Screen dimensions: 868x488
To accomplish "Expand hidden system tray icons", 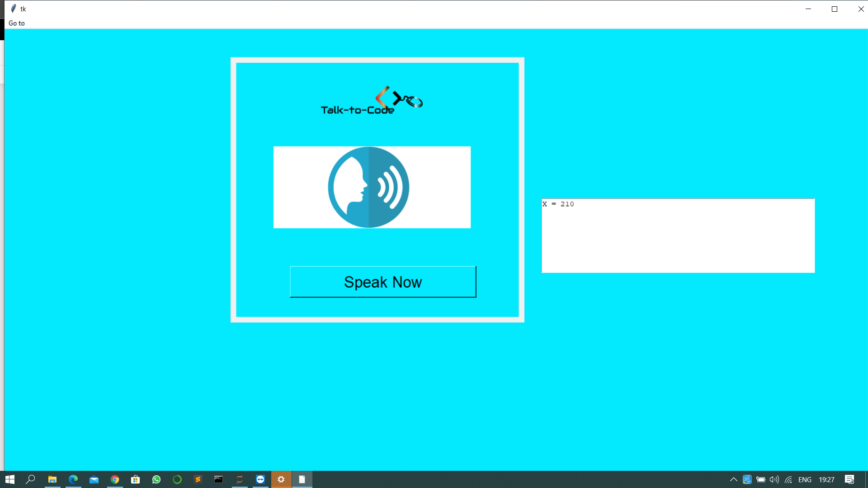I will 733,479.
